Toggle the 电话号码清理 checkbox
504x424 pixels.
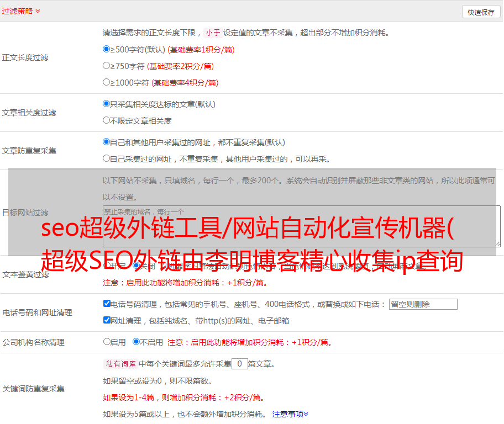(x=107, y=304)
